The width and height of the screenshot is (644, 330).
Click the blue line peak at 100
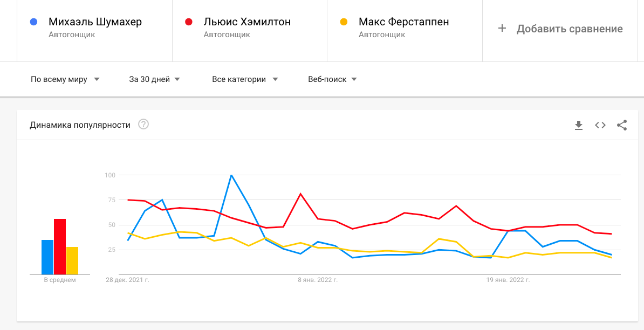231,175
